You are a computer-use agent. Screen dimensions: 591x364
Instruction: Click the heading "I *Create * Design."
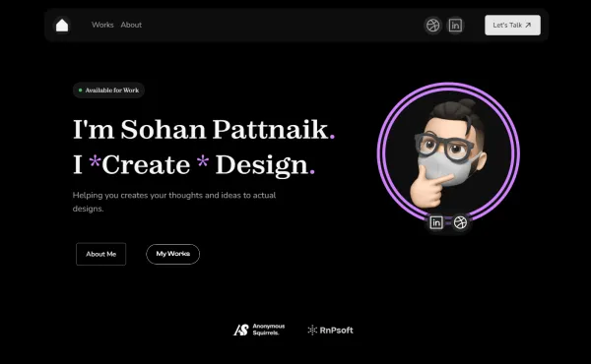click(194, 165)
